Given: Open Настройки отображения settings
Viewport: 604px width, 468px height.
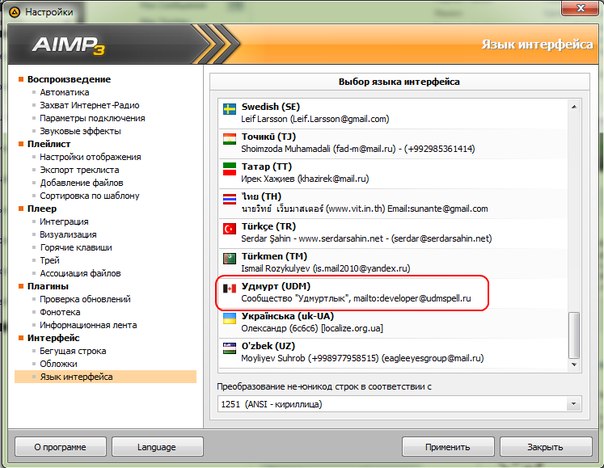Looking at the screenshot, I should coord(91,157).
